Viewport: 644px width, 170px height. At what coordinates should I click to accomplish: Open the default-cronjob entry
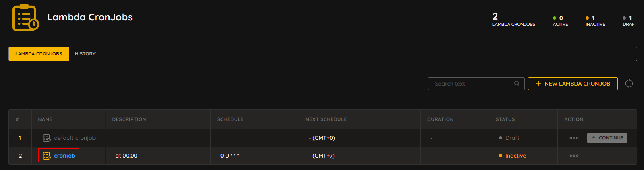click(x=75, y=138)
